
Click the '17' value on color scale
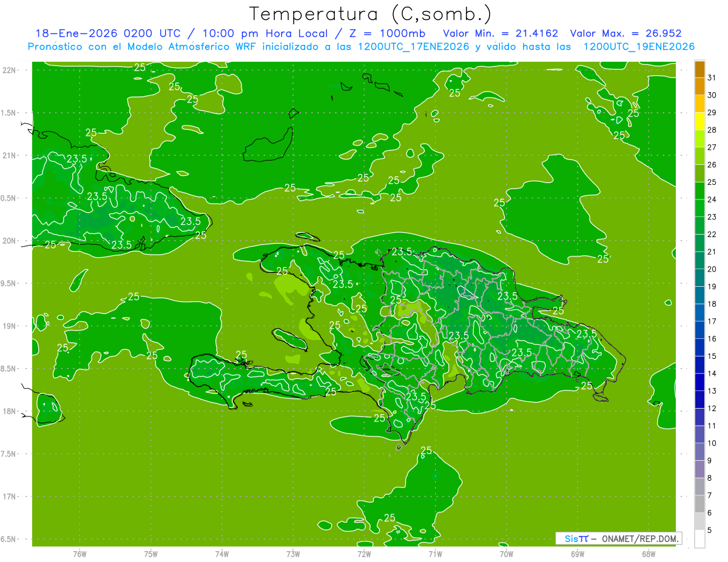[x=712, y=321]
